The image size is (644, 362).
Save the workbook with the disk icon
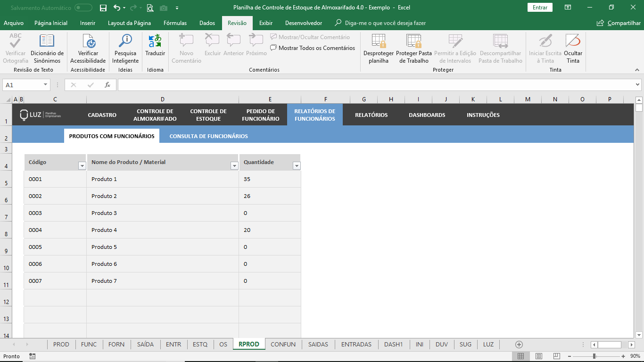point(103,8)
